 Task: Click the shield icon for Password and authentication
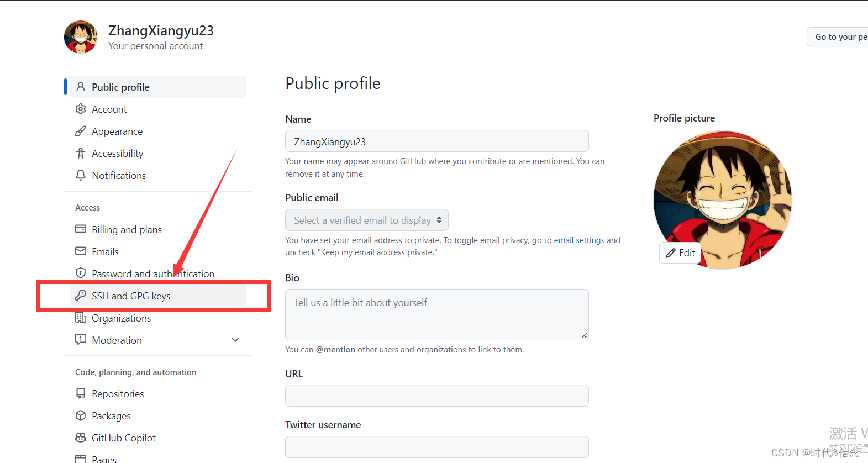[x=81, y=273]
